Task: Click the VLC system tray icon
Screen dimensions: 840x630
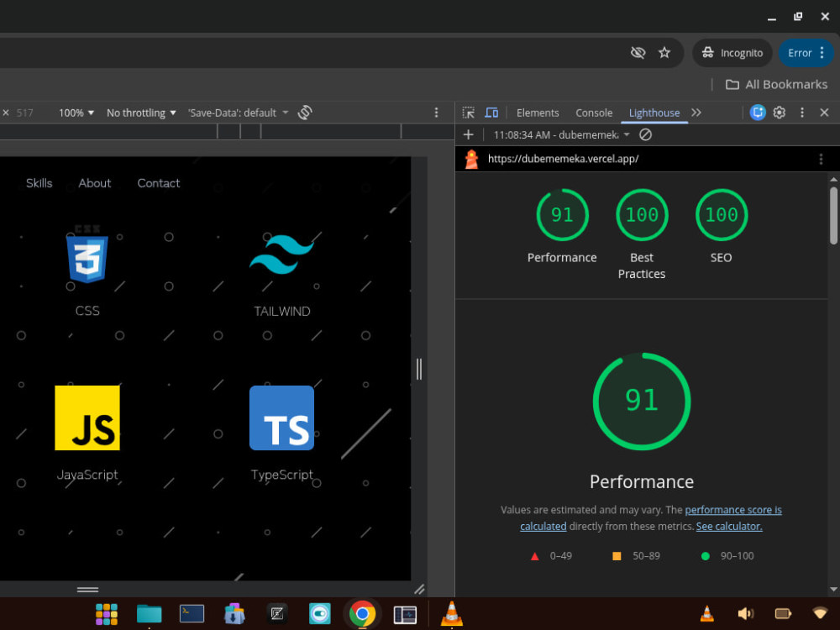Action: coord(707,613)
